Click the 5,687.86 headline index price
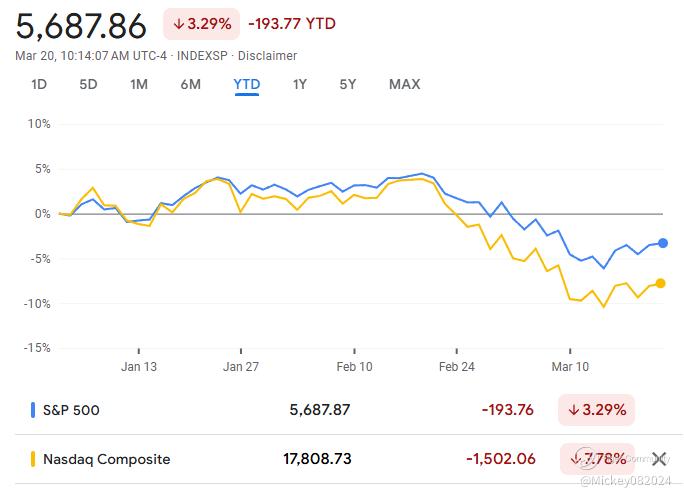This screenshot has height=496, width=684. (x=81, y=25)
